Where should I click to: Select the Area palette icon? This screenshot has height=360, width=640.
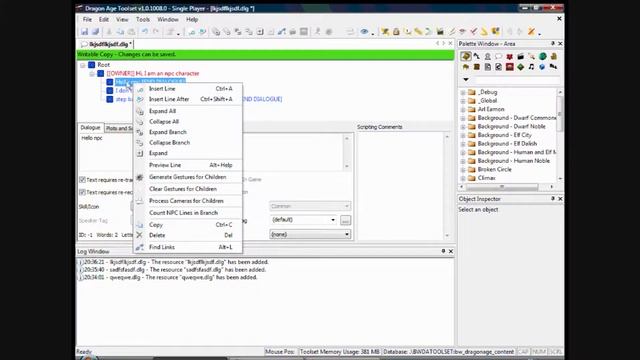click(x=466, y=56)
